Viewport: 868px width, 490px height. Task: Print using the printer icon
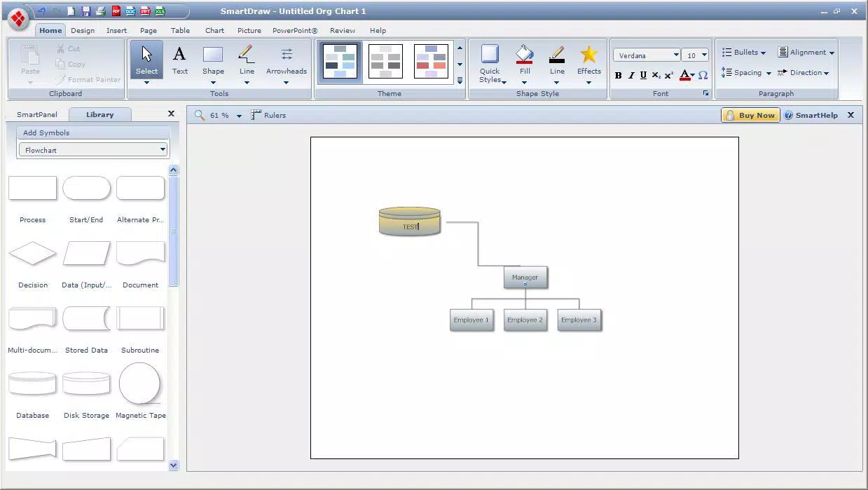click(x=100, y=11)
